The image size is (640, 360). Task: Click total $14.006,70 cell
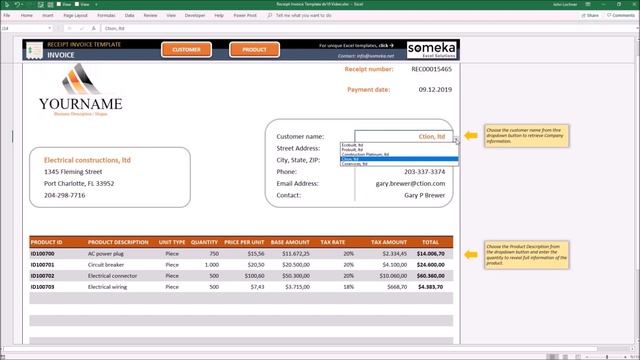click(431, 253)
